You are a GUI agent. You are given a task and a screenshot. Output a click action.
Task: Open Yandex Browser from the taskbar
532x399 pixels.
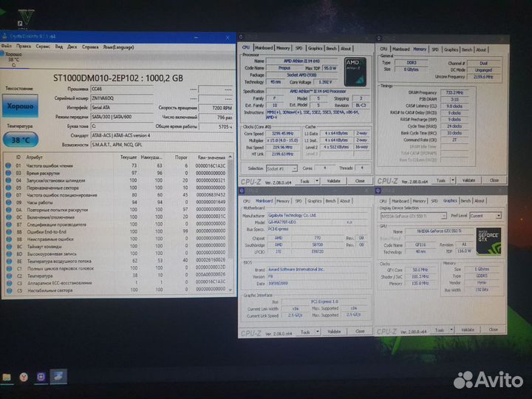24,377
